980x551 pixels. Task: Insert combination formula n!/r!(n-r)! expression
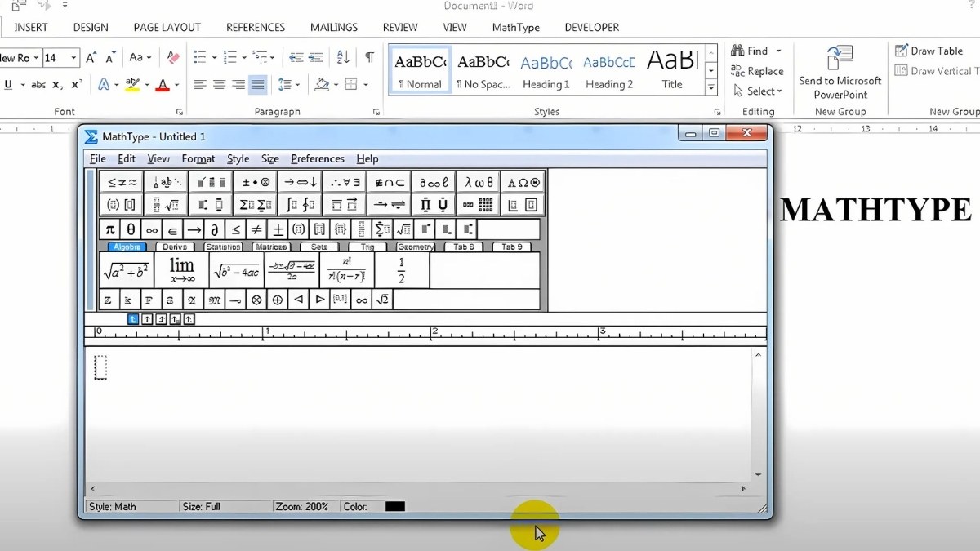pos(346,270)
